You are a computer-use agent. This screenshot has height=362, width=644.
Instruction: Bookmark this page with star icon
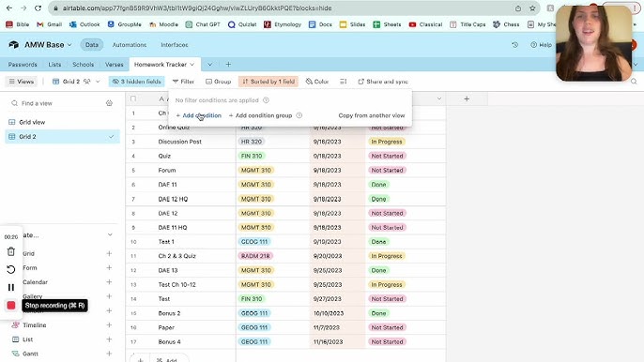pos(532,8)
